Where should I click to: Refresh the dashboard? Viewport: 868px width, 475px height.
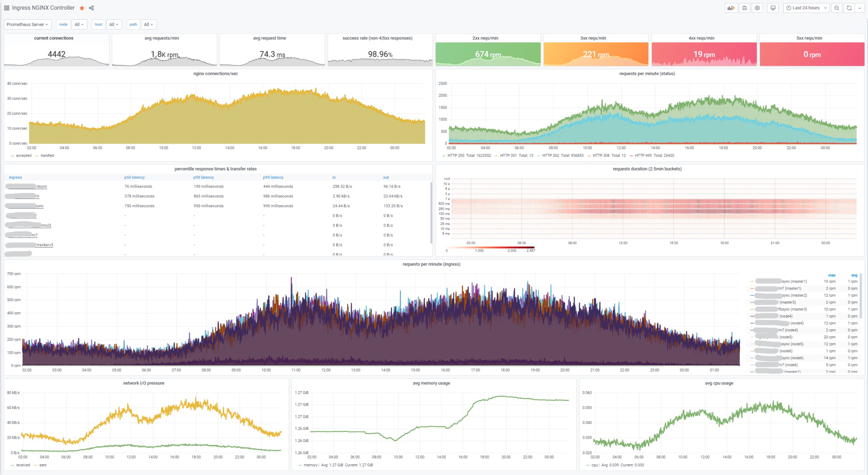[849, 8]
